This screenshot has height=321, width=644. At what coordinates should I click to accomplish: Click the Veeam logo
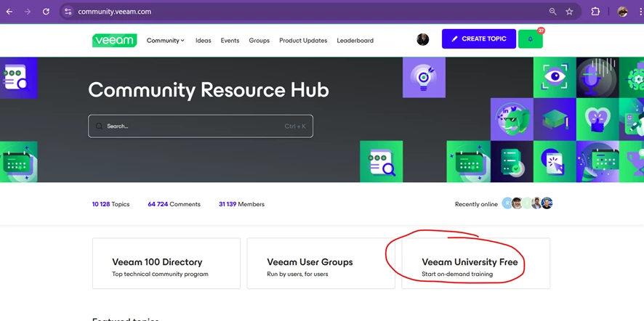tap(114, 40)
